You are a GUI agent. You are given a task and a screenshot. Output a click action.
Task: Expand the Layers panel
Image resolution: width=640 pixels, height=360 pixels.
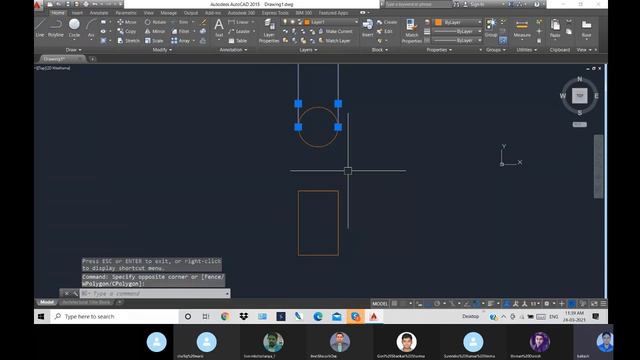[308, 50]
